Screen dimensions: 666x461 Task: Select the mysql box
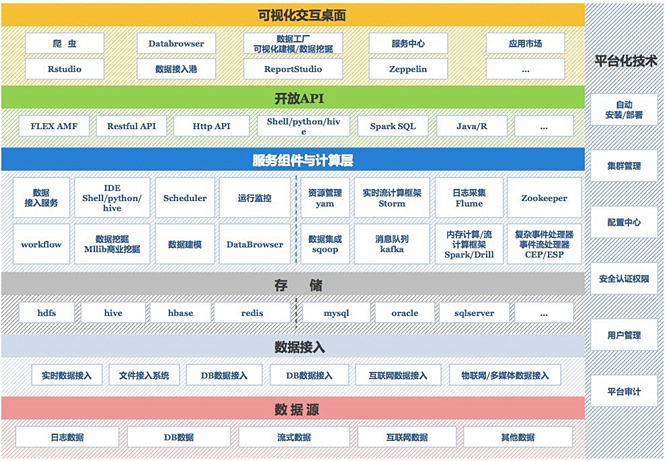336,313
